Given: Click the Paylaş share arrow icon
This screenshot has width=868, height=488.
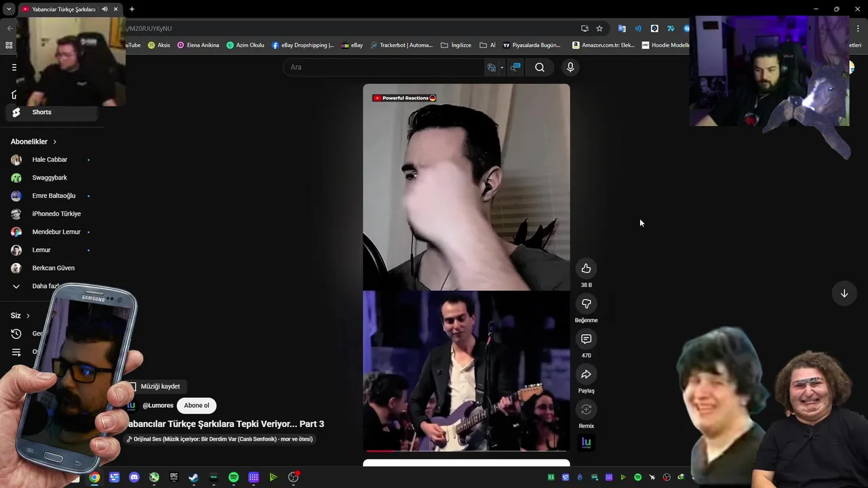Looking at the screenshot, I should pos(586,374).
